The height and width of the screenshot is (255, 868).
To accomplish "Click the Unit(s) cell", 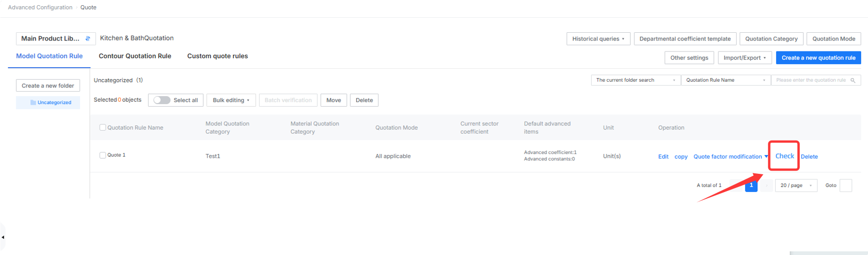I will [612, 156].
